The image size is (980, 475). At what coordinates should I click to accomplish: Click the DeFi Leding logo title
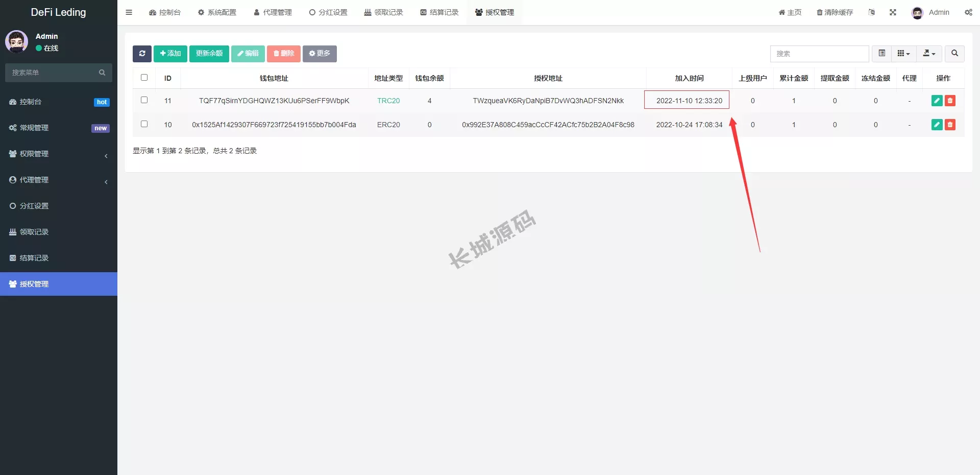point(58,12)
